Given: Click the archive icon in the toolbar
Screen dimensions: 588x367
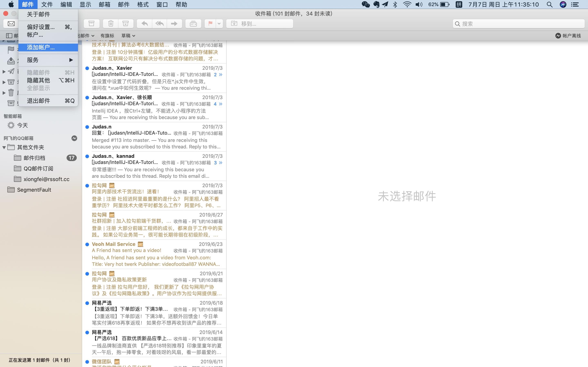Looking at the screenshot, I should coord(92,23).
